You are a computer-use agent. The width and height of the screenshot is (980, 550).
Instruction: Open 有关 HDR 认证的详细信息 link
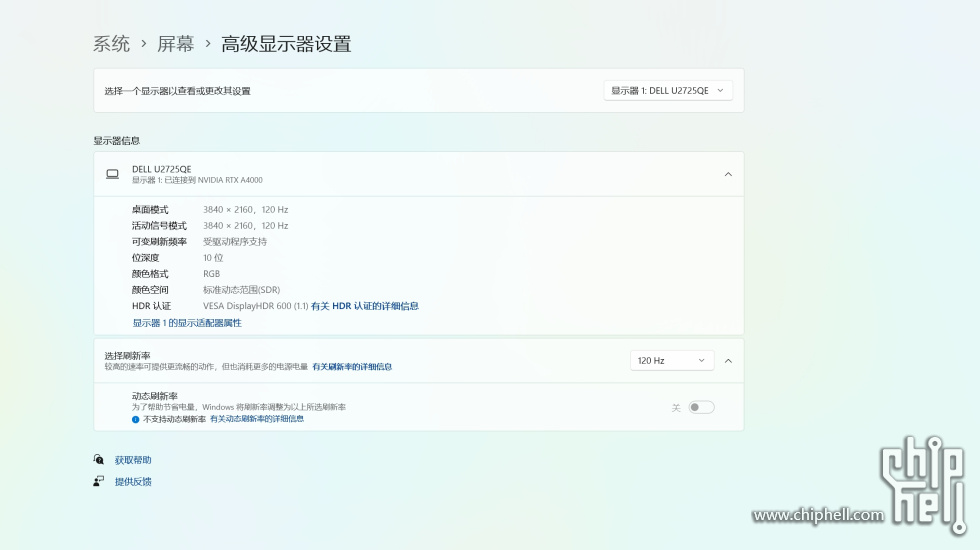[365, 306]
